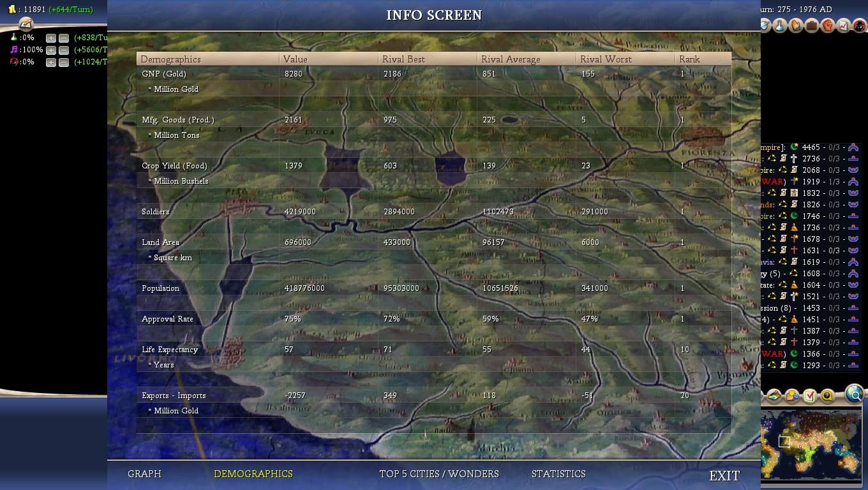This screenshot has width=868, height=490.
Task: Click the scoreboard entry with score 4465
Action: (811, 147)
